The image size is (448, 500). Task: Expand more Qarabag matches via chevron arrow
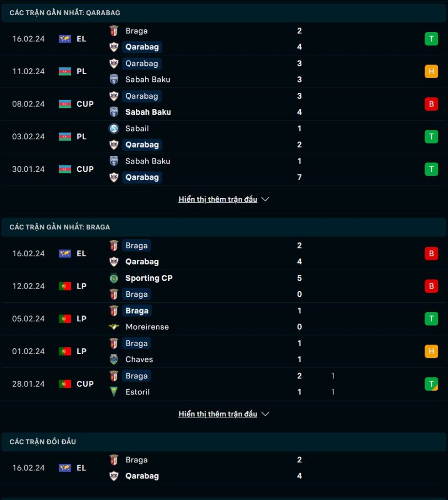click(265, 199)
